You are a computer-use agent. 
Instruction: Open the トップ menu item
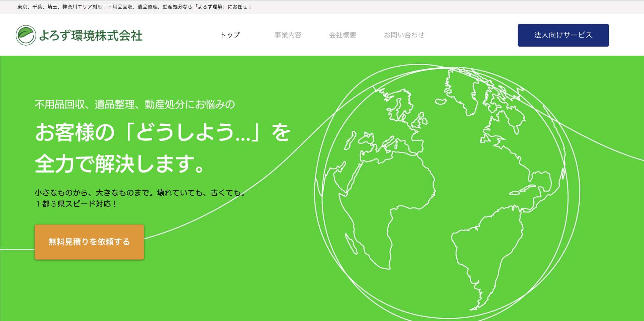230,35
